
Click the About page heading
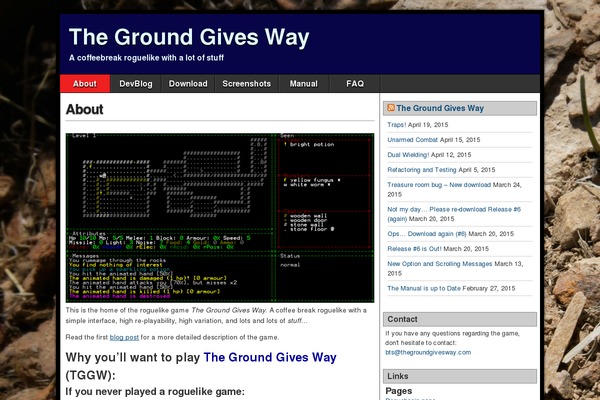pyautogui.click(x=85, y=109)
